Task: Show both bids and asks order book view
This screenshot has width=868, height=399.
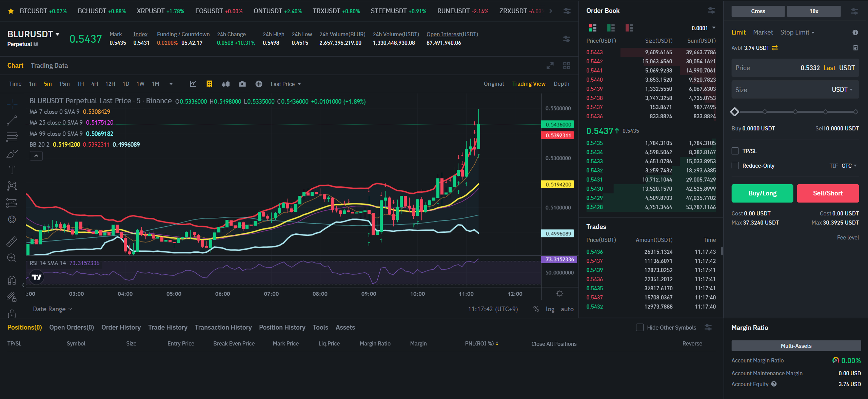Action: pyautogui.click(x=593, y=28)
